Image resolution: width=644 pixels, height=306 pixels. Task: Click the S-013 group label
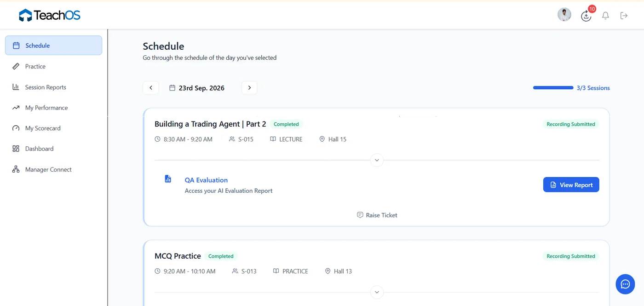coord(249,271)
